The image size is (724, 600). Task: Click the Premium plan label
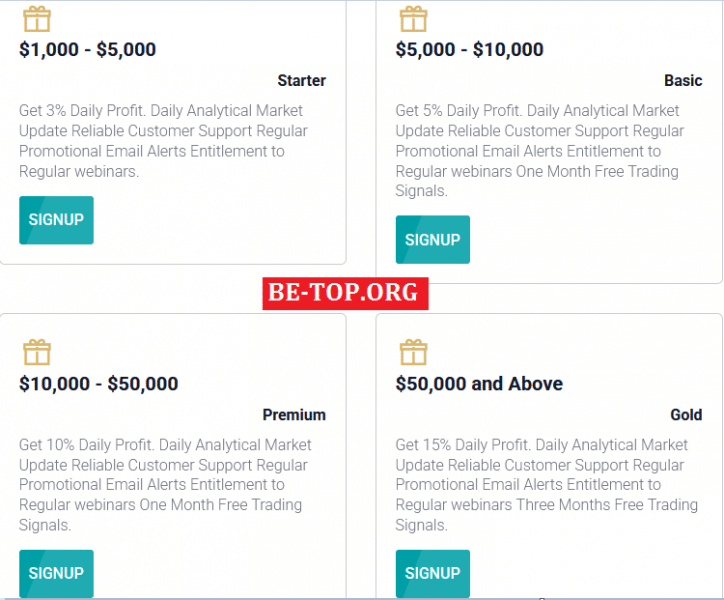(x=294, y=415)
